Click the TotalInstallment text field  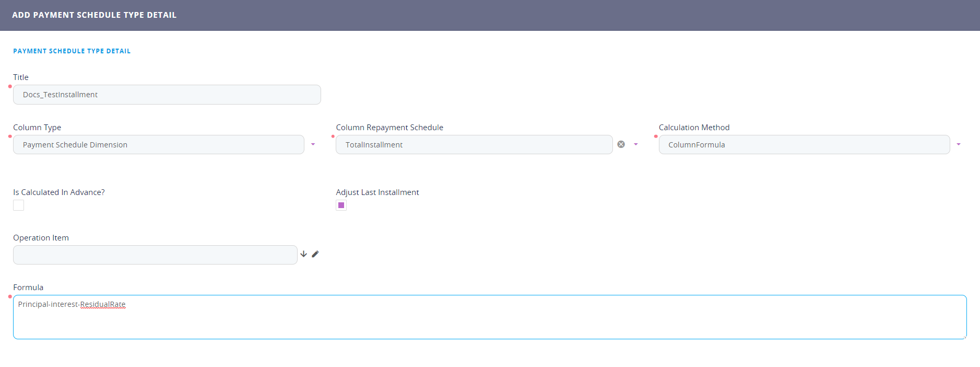point(474,145)
